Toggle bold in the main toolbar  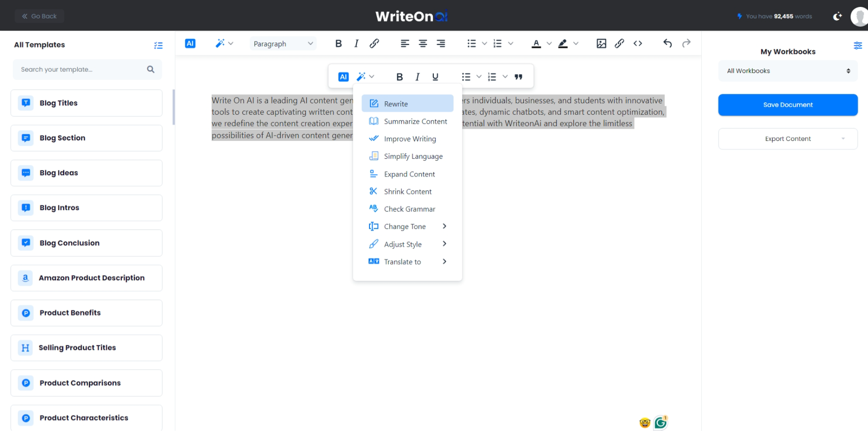point(338,43)
